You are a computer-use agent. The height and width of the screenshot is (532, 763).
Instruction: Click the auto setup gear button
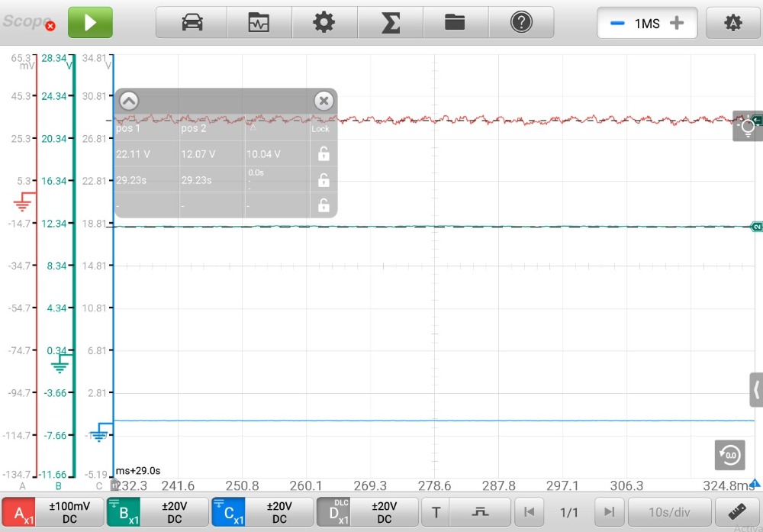pyautogui.click(x=733, y=23)
